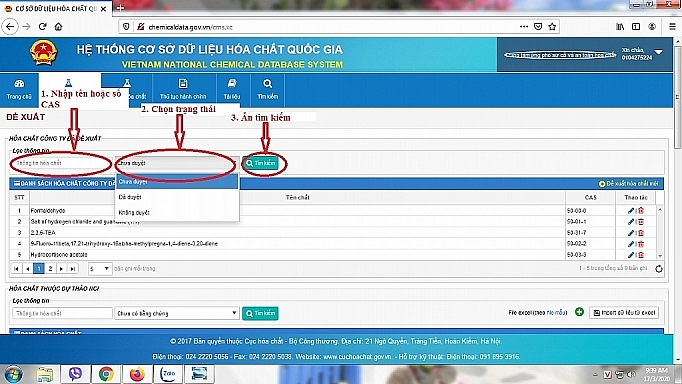Open the Tài liệu menu
This screenshot has height=384, width=682.
coord(232,90)
